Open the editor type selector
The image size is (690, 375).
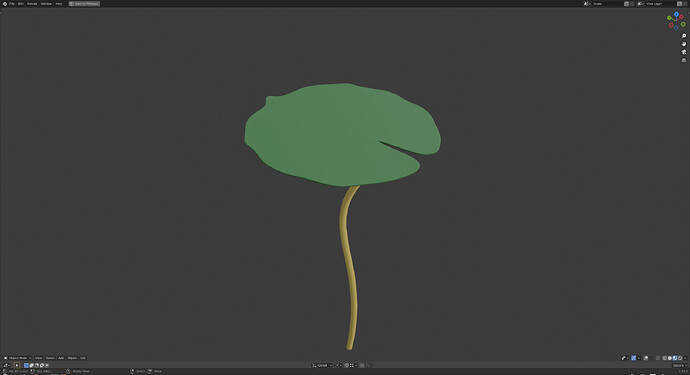coord(7,365)
